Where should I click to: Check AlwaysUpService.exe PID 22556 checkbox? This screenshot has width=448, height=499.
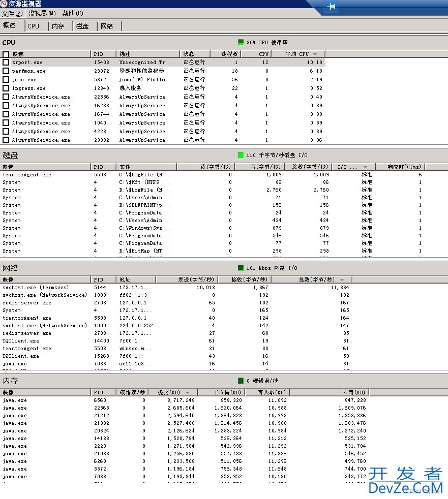6,97
